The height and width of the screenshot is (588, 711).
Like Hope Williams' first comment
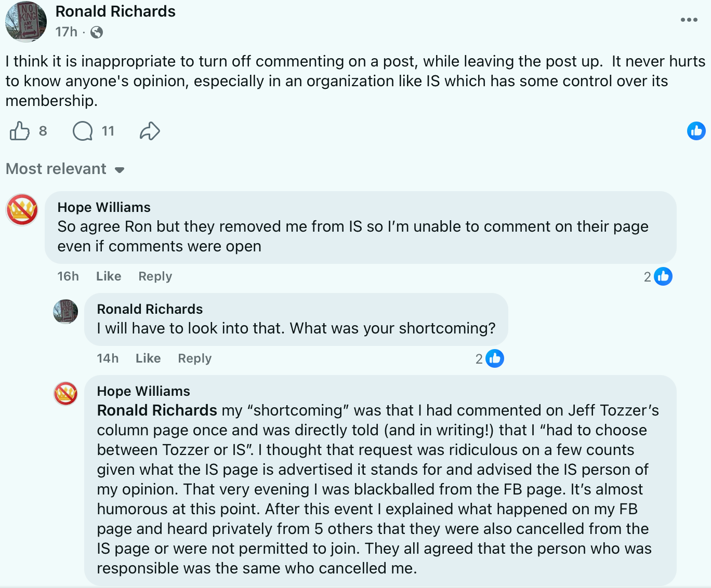(108, 276)
